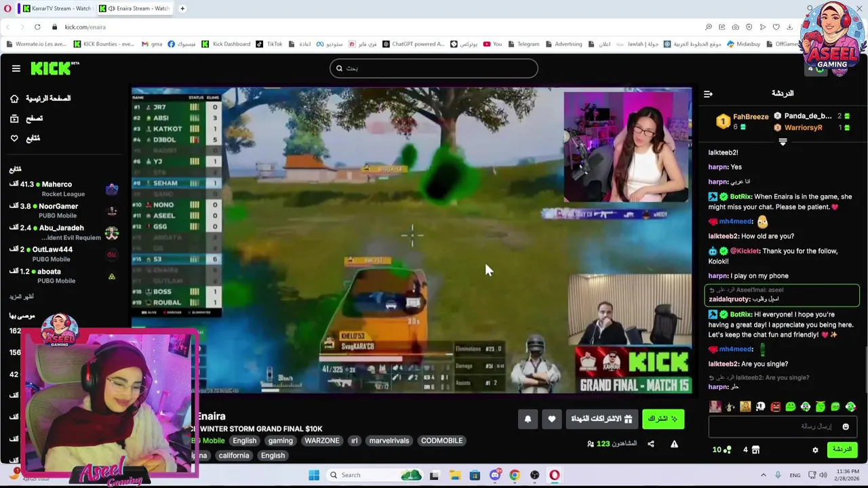This screenshot has width=868, height=488.
Task: Select the WARZONE tag
Action: point(321,441)
